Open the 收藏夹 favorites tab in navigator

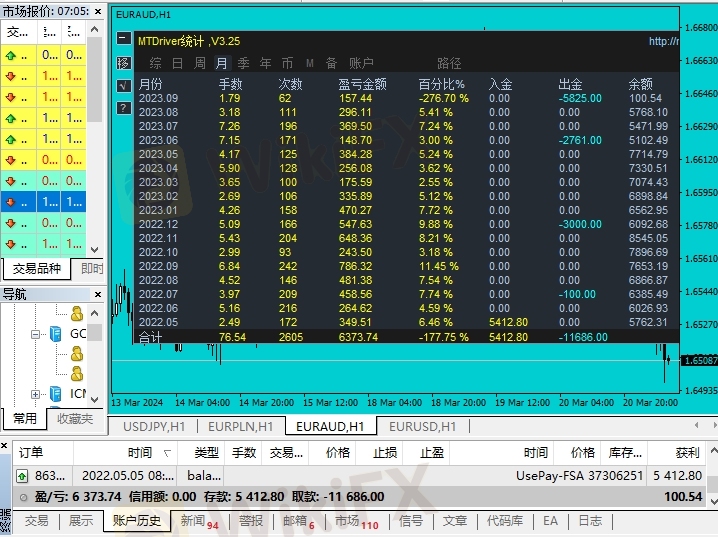75,419
